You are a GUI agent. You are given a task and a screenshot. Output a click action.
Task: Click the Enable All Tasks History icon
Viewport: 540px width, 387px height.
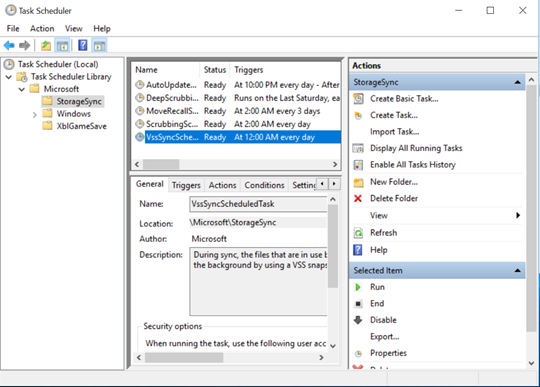[x=358, y=165]
